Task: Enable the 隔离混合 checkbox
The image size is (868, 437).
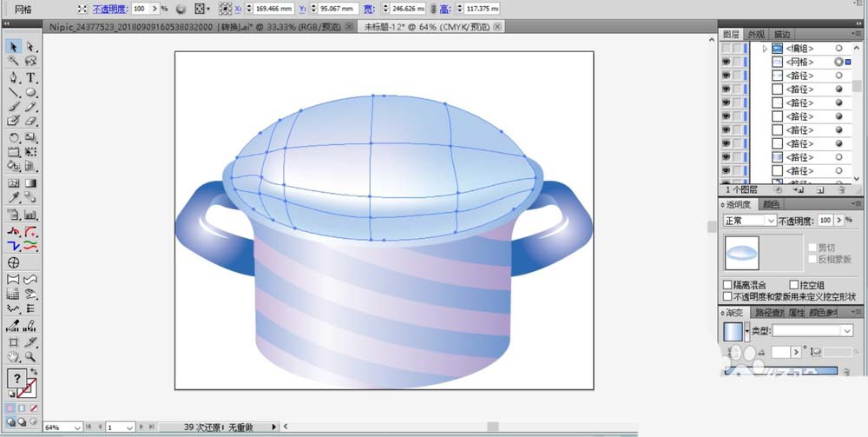Action: click(728, 285)
